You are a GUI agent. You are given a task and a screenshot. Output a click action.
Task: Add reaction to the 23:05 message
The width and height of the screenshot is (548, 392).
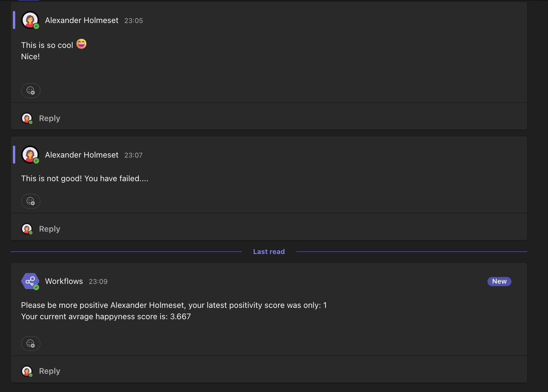tap(31, 91)
